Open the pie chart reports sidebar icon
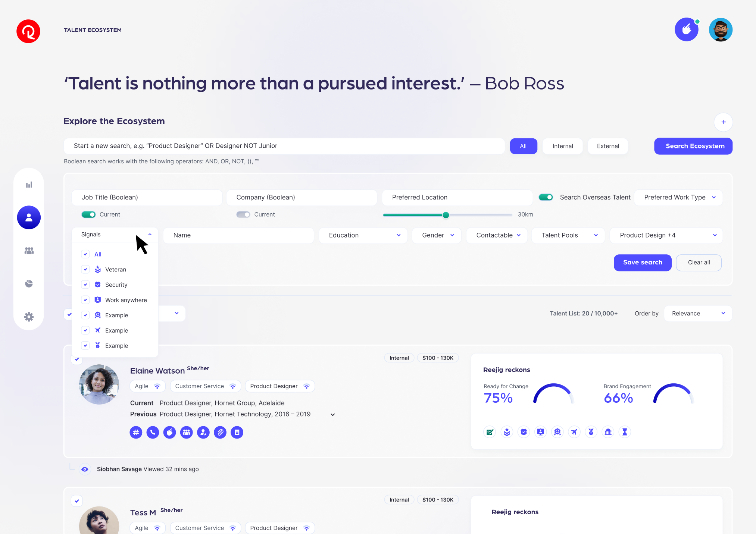The width and height of the screenshot is (756, 534). (29, 284)
